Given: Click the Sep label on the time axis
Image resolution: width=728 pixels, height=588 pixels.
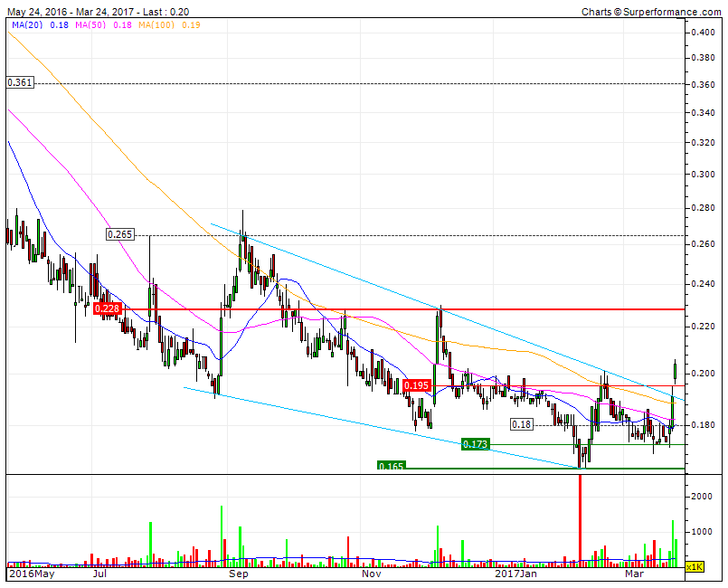Looking at the screenshot, I should (238, 574).
